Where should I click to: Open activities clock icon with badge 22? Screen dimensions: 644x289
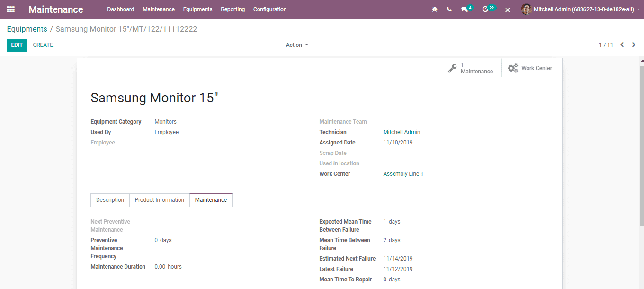[489, 9]
